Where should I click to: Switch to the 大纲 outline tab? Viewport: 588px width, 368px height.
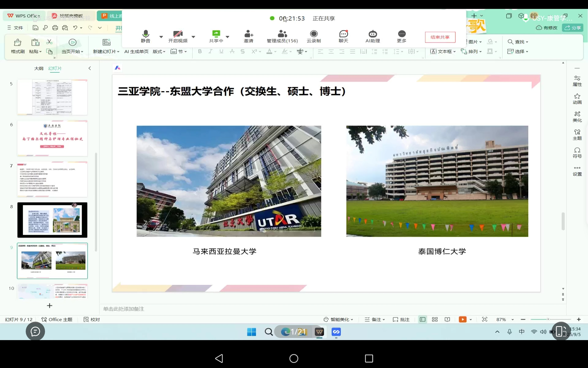coord(39,68)
